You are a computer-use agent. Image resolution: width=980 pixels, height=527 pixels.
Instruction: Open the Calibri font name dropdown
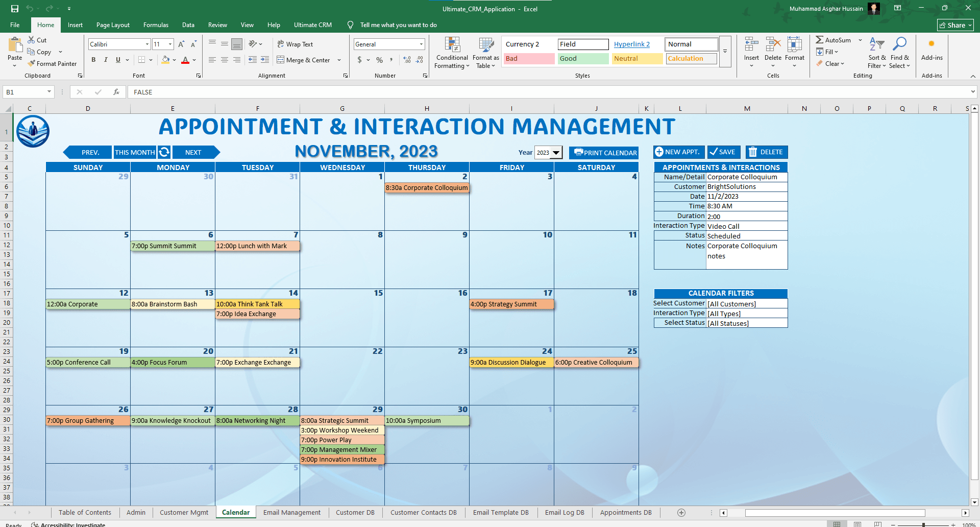[147, 44]
